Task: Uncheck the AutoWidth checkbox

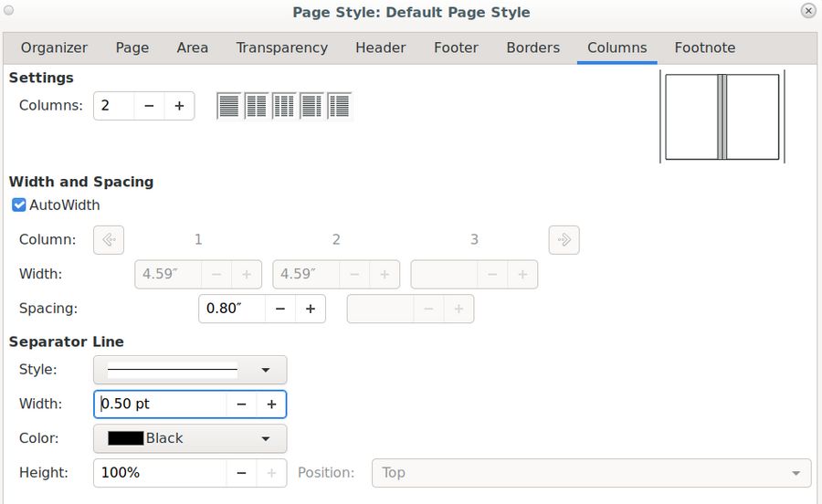Action: 19,205
